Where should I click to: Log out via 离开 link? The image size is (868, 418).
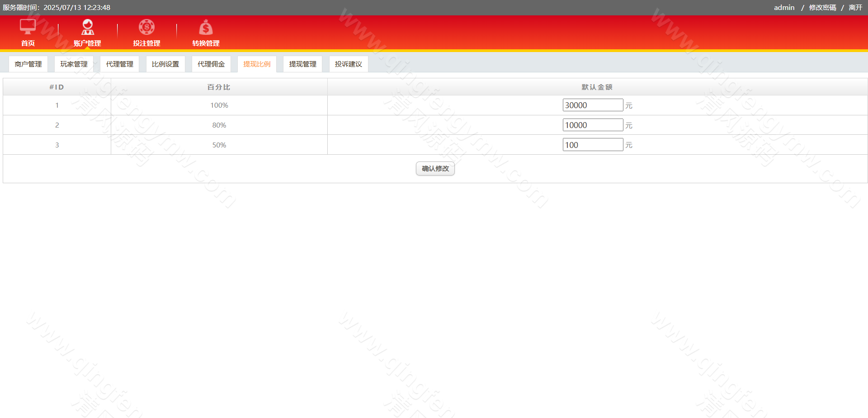point(855,8)
